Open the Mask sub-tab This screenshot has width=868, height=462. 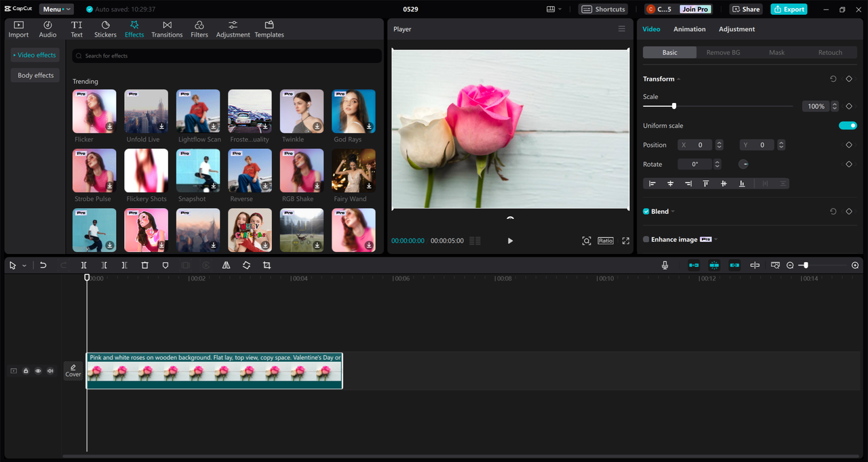[776, 52]
